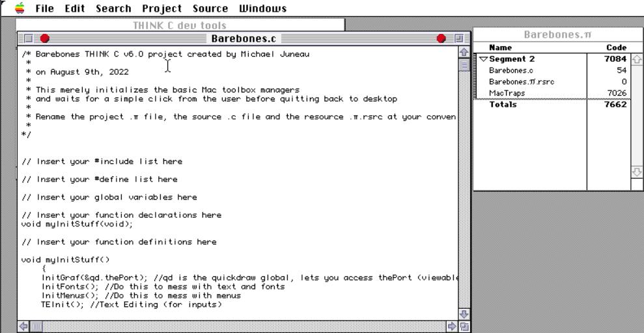
Task: Click the editor horizontal scroll right arrow
Action: pyautogui.click(x=452, y=326)
